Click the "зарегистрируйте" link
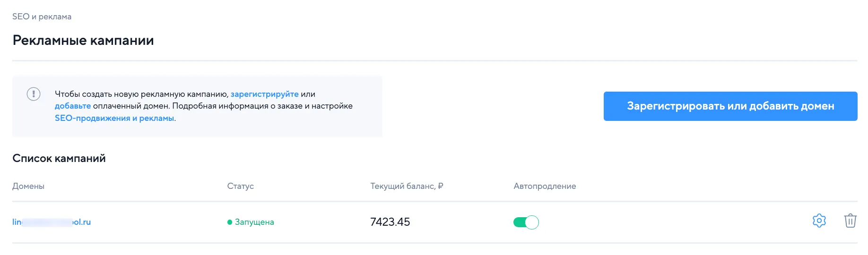 264,94
